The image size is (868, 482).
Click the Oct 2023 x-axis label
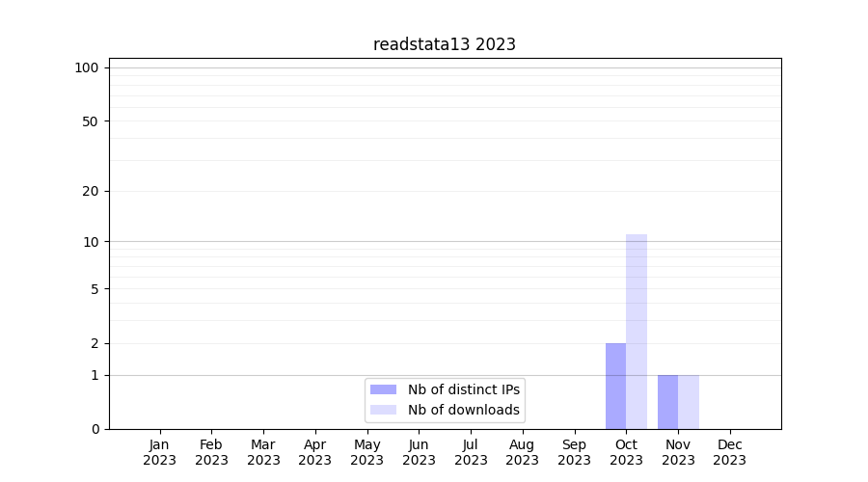(626, 452)
